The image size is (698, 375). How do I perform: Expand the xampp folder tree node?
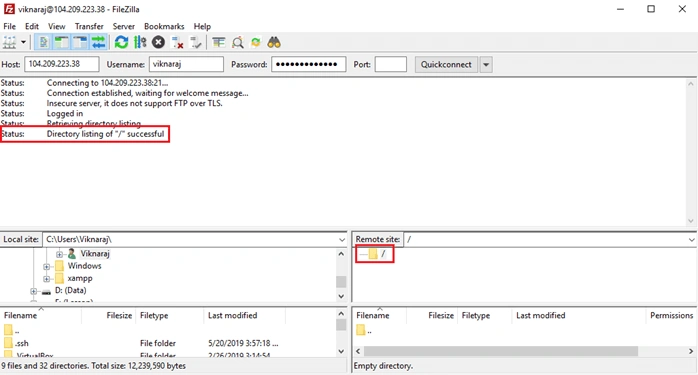(46, 279)
